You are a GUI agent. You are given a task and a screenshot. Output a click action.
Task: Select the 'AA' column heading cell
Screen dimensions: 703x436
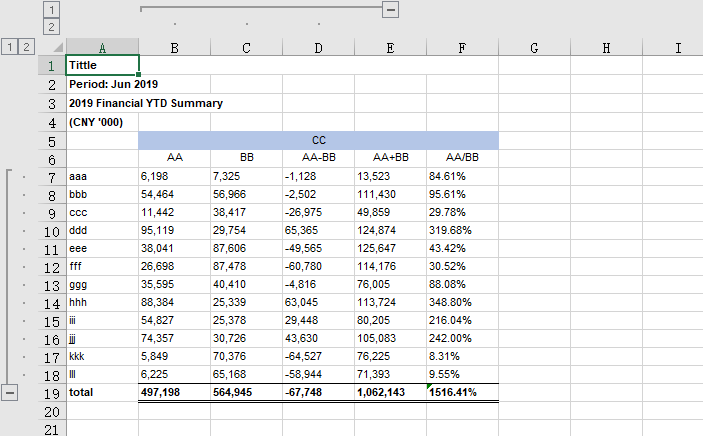coord(174,158)
